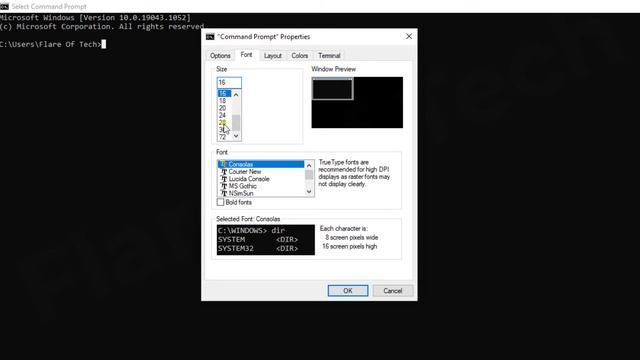This screenshot has width=640, height=360.
Task: Select the MS Gothic font
Action: [261, 186]
